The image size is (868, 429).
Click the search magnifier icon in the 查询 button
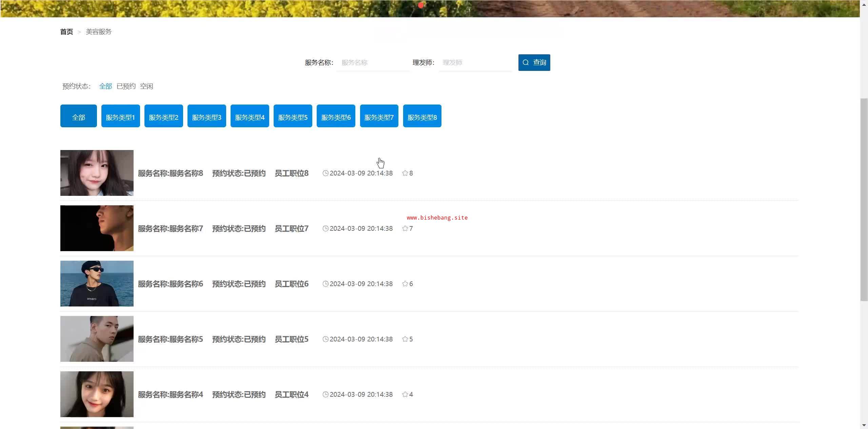[x=526, y=62]
